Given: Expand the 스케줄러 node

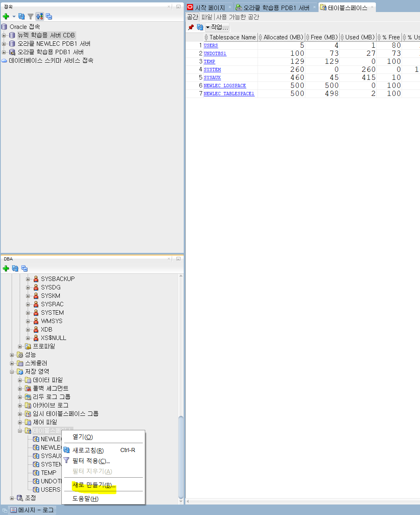Looking at the screenshot, I should click(12, 363).
